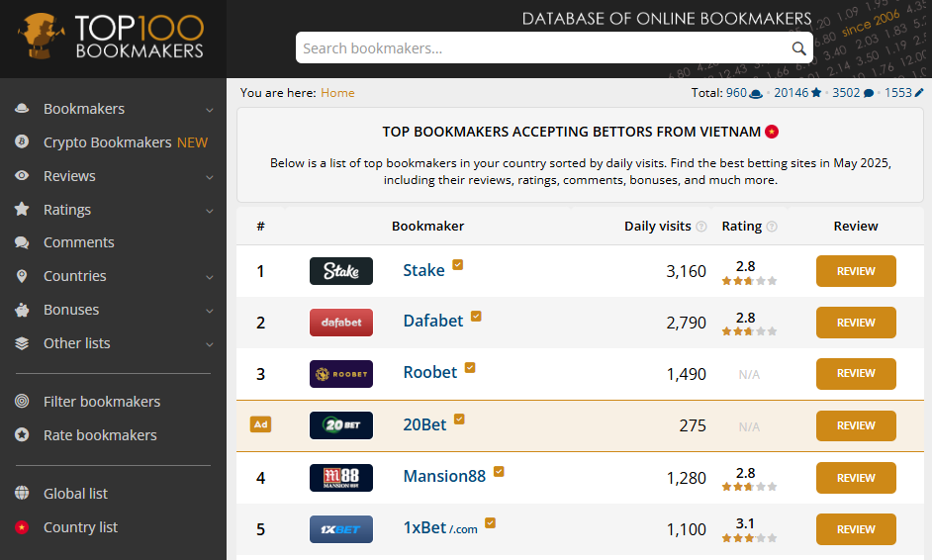Click the Rating column help icon

[x=772, y=227]
